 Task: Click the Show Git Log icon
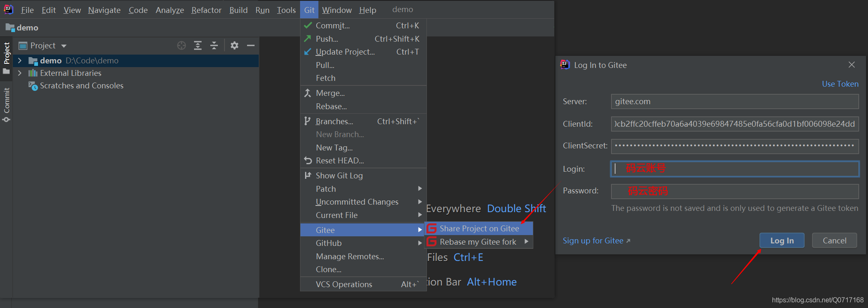coord(308,175)
